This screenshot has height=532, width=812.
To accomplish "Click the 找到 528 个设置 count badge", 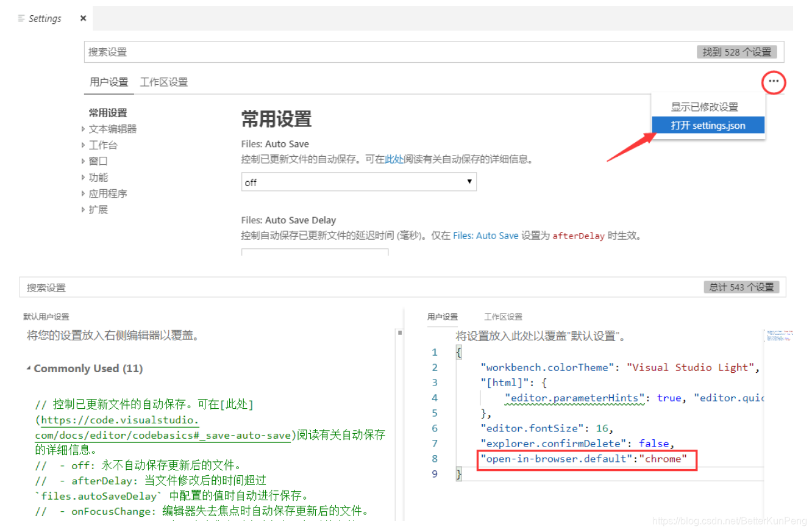I will [x=737, y=52].
